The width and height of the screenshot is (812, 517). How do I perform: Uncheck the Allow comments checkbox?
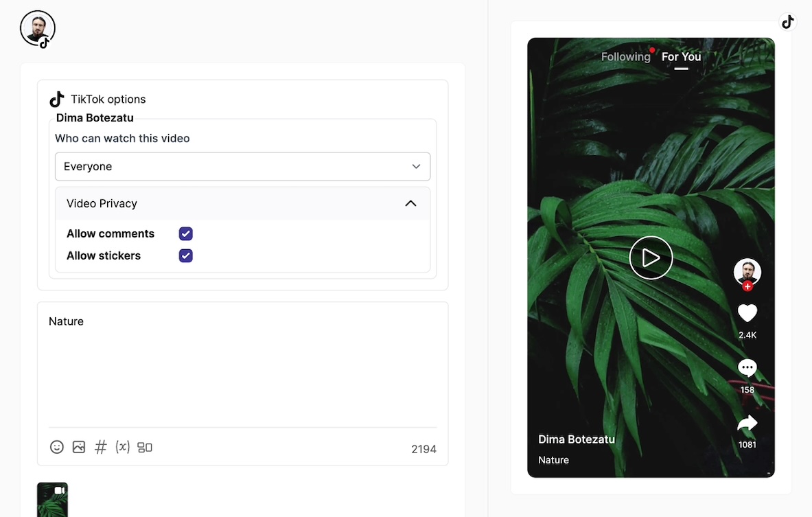point(186,233)
